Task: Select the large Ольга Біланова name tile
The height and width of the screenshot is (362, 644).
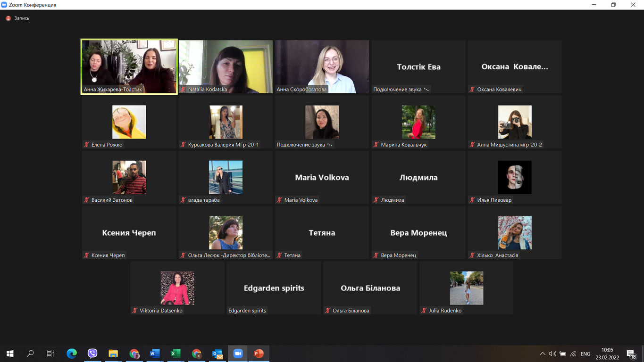Action: 370,288
